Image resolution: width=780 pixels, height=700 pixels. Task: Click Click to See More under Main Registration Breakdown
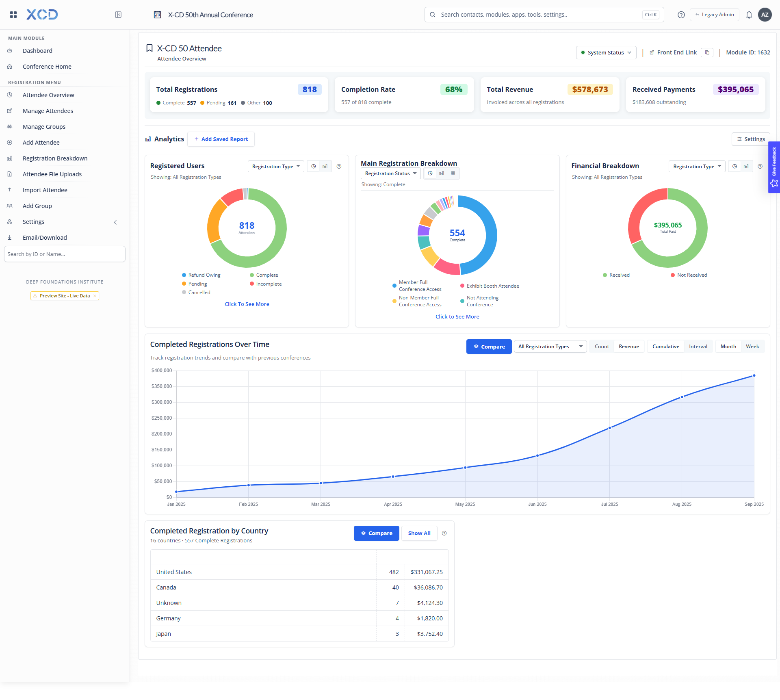[x=457, y=316]
